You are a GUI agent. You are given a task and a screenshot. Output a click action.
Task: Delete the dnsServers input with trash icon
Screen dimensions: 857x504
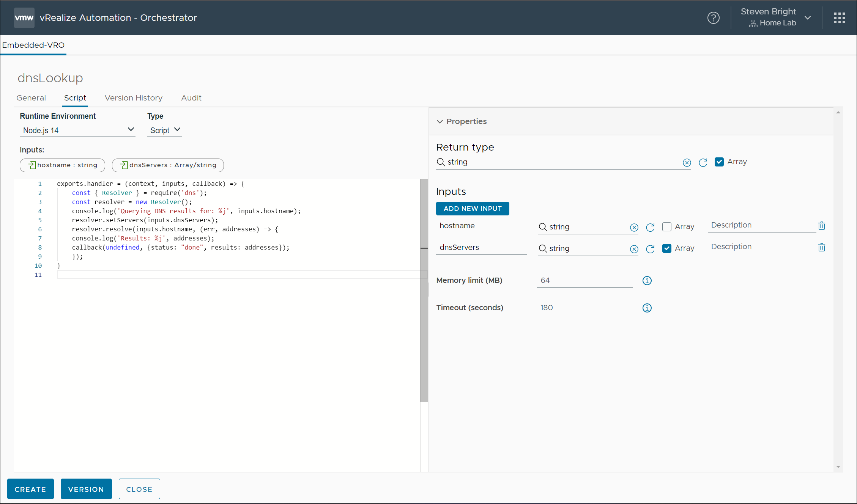[821, 248]
